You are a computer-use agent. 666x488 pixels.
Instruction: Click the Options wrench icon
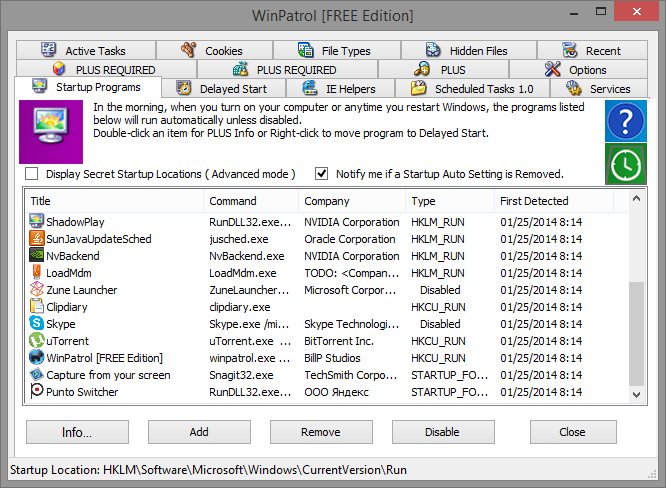pos(553,69)
